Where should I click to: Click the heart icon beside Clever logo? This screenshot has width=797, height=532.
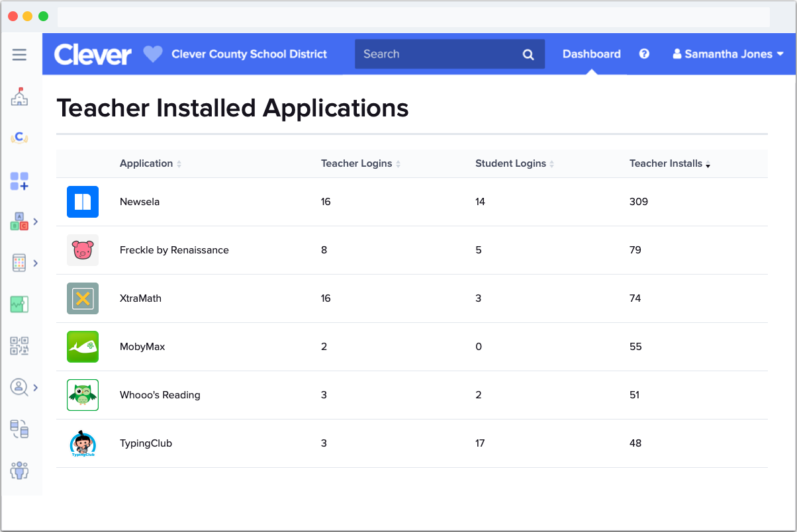point(153,54)
